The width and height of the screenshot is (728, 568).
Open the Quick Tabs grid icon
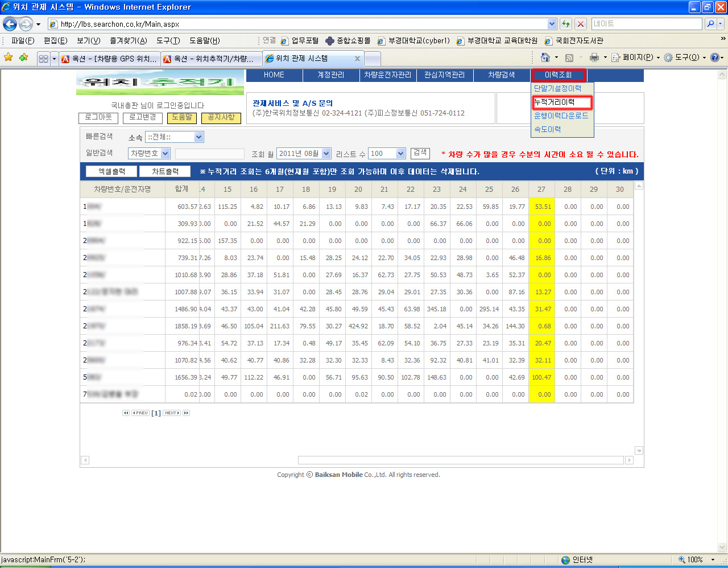(x=43, y=59)
